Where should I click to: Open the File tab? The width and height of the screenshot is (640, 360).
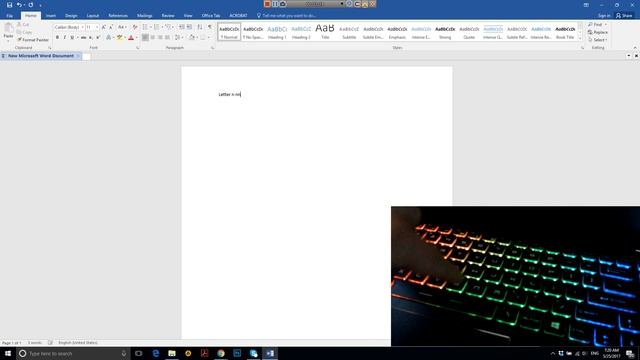pos(9,16)
